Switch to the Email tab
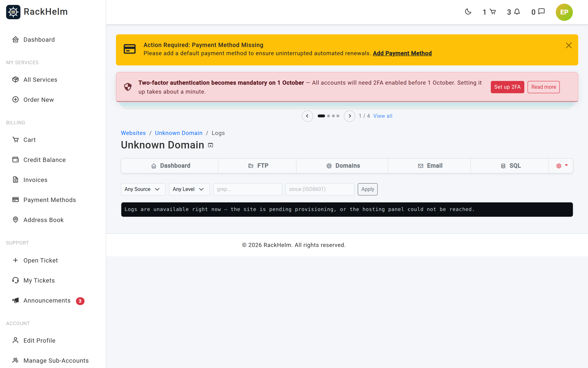 [429, 166]
